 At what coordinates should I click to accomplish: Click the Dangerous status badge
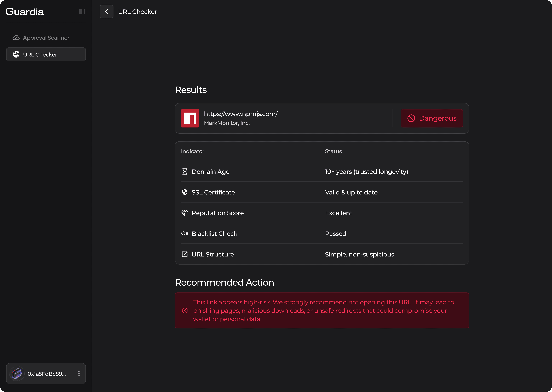(x=432, y=118)
